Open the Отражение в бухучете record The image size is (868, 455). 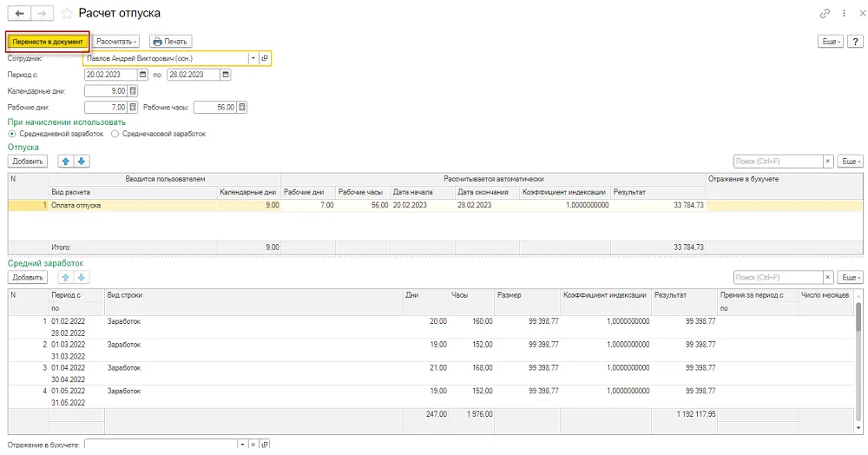coord(265,445)
